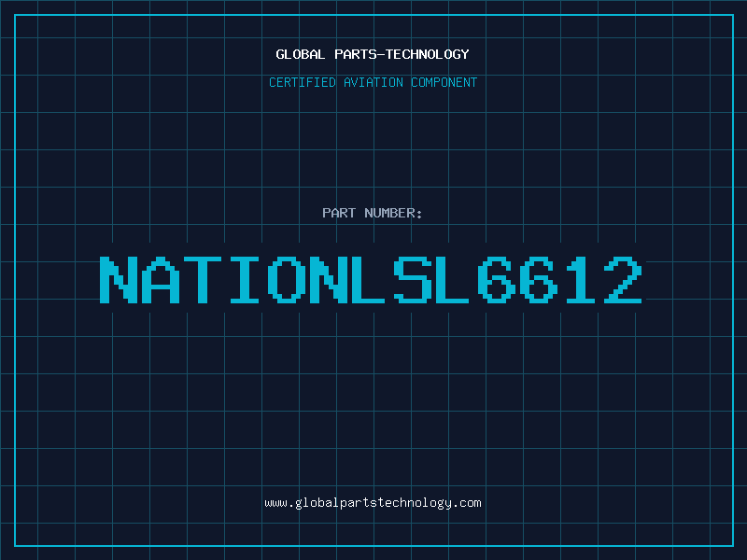Click the CERTIFIED AVIATION COMPONENT subtitle
The image size is (747, 560).
point(373,82)
